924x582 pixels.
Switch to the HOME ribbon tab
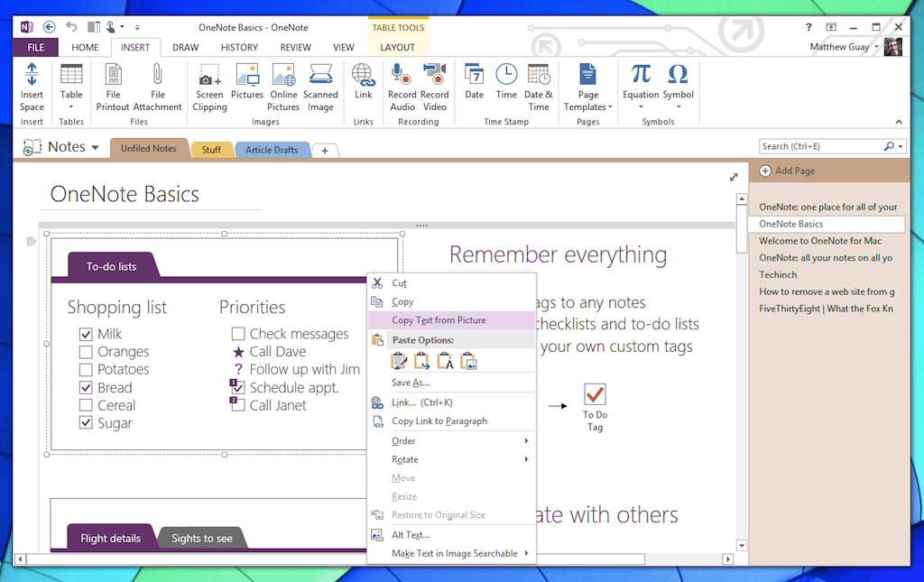coord(85,47)
